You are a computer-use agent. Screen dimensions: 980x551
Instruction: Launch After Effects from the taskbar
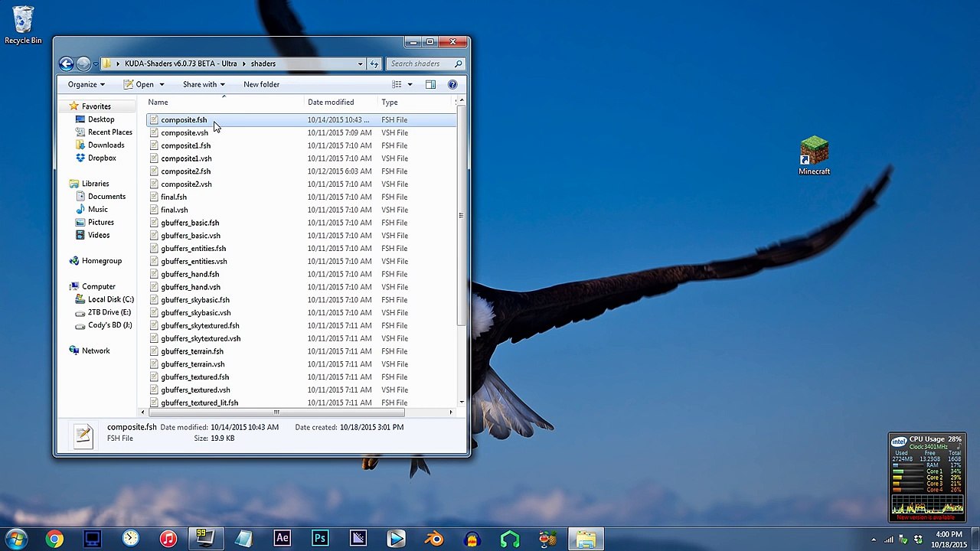pyautogui.click(x=282, y=539)
